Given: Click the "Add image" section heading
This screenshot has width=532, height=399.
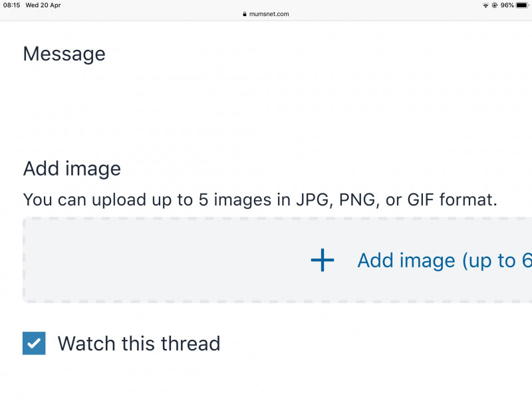Looking at the screenshot, I should pos(72,168).
